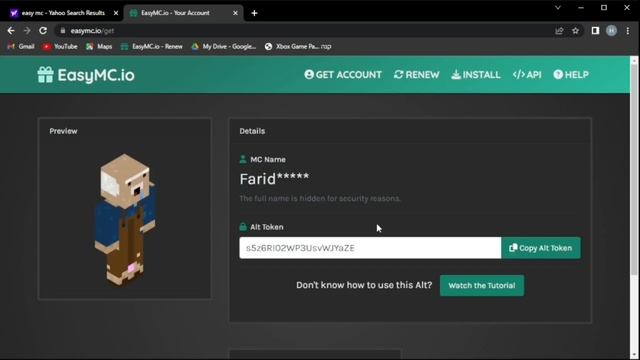Screen dimensions: 640x360
Task: Minimize the browser window
Action: [x=581, y=8]
